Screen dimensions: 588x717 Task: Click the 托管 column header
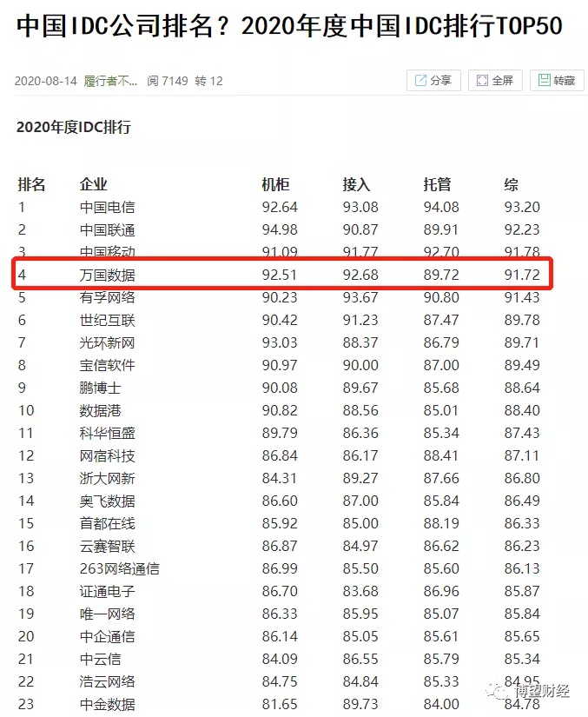[437, 184]
